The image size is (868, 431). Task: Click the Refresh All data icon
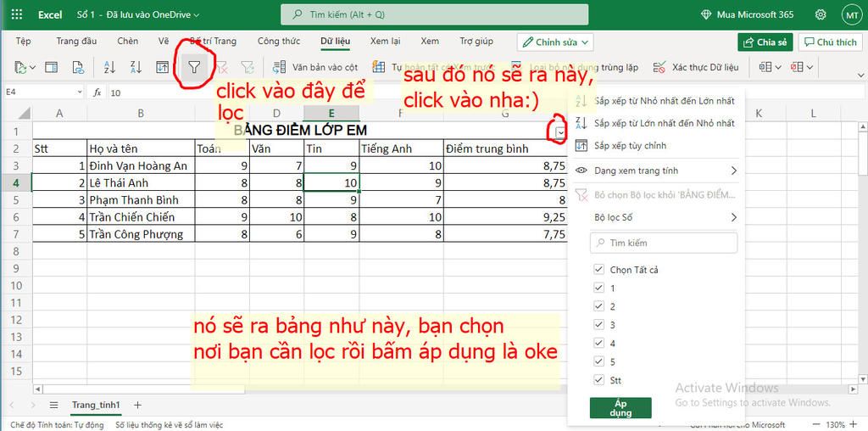click(x=21, y=68)
